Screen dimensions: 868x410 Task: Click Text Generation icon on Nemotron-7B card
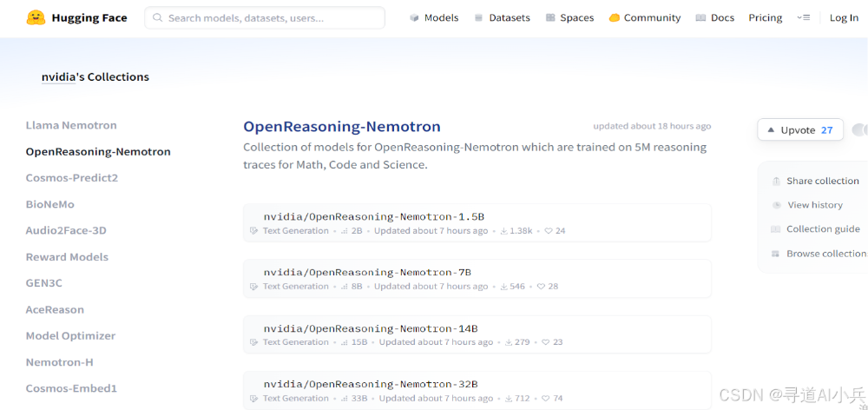point(254,287)
